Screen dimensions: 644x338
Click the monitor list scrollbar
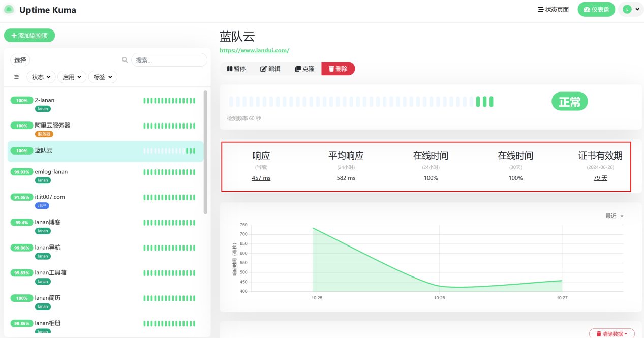(205, 152)
